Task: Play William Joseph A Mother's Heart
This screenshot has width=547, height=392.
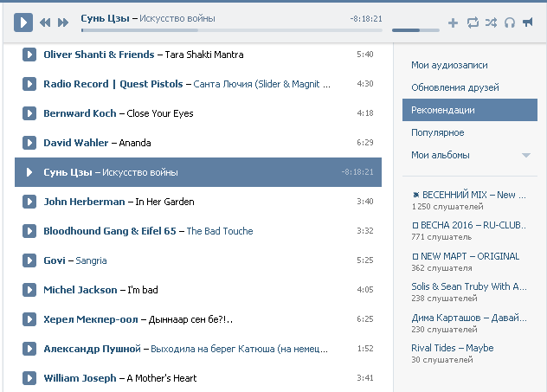Action: click(29, 378)
